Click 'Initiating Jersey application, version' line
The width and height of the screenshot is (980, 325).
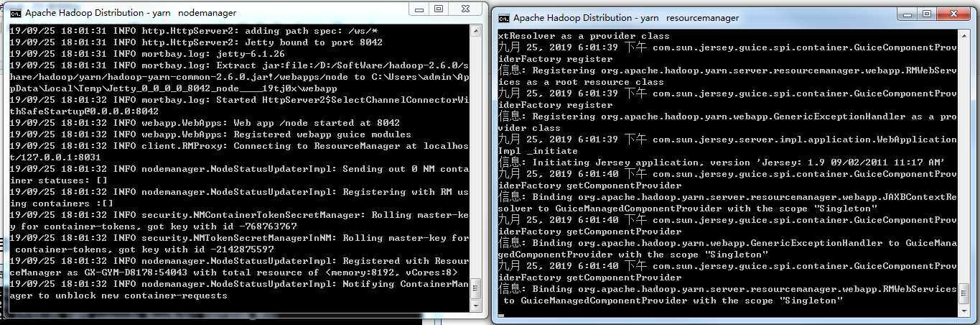(722, 162)
